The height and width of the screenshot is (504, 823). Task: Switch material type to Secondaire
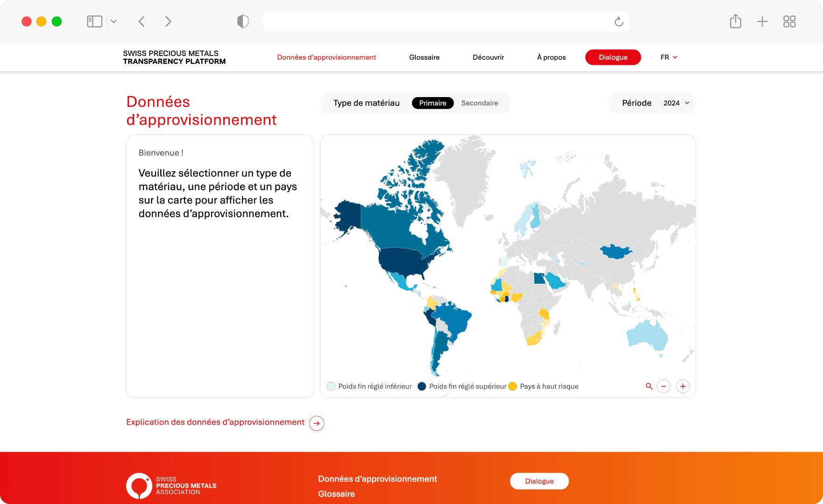(x=480, y=103)
